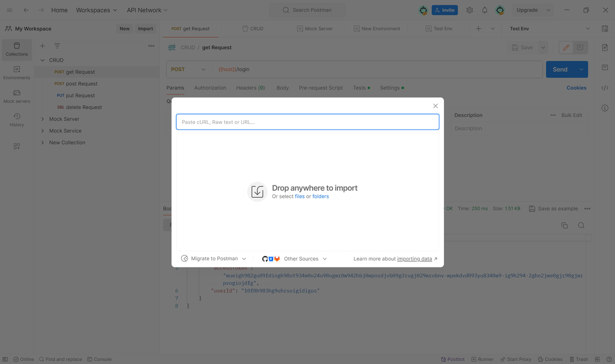615x364 pixels.
Task: Click the collections filter icon
Action: (57, 46)
